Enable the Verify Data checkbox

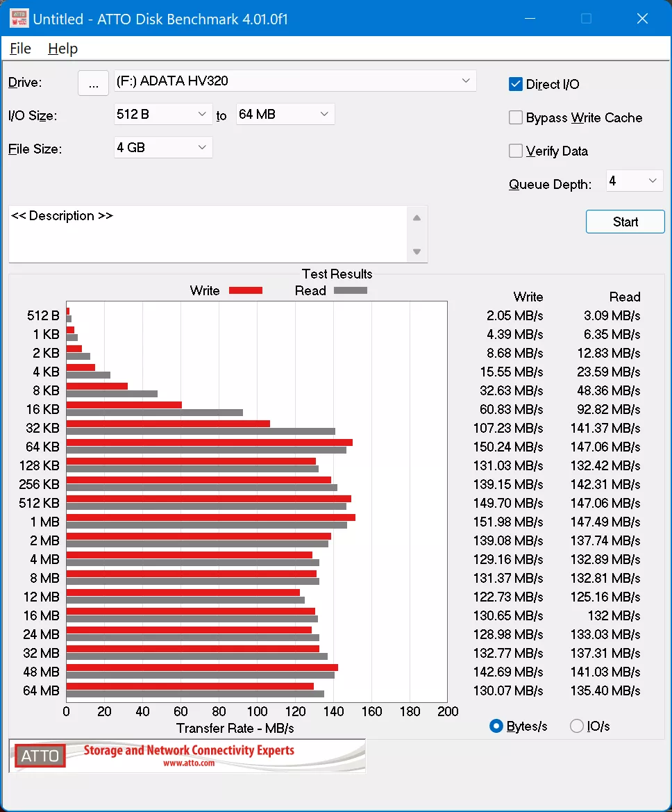click(x=516, y=151)
